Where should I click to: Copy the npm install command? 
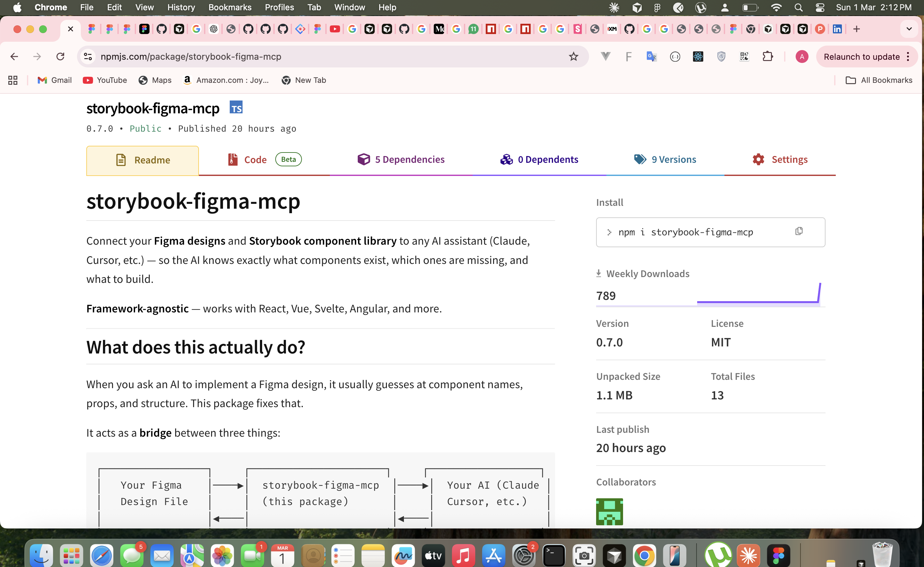[x=799, y=231]
